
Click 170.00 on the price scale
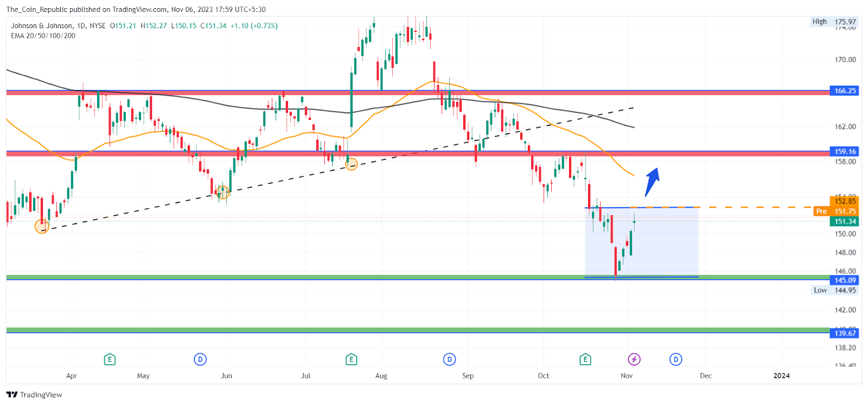coord(845,60)
